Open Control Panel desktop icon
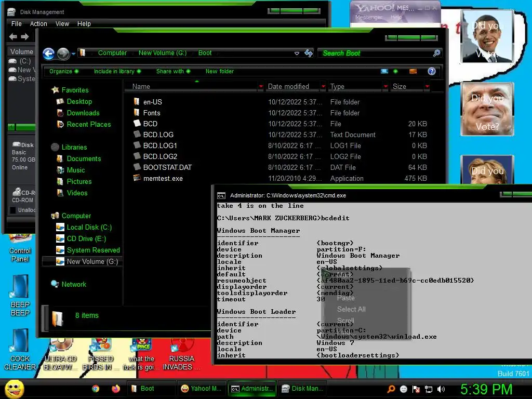This screenshot has width=532, height=399. pos(20,249)
